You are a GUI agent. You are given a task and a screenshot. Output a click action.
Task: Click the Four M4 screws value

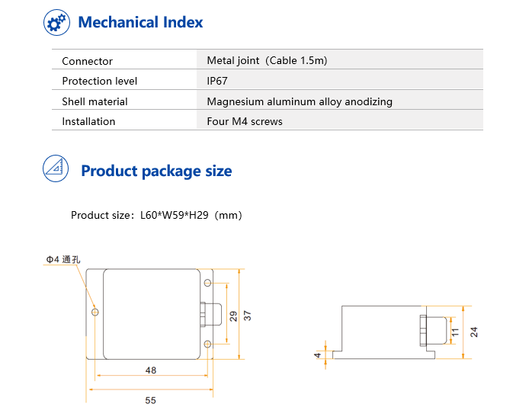pos(245,121)
